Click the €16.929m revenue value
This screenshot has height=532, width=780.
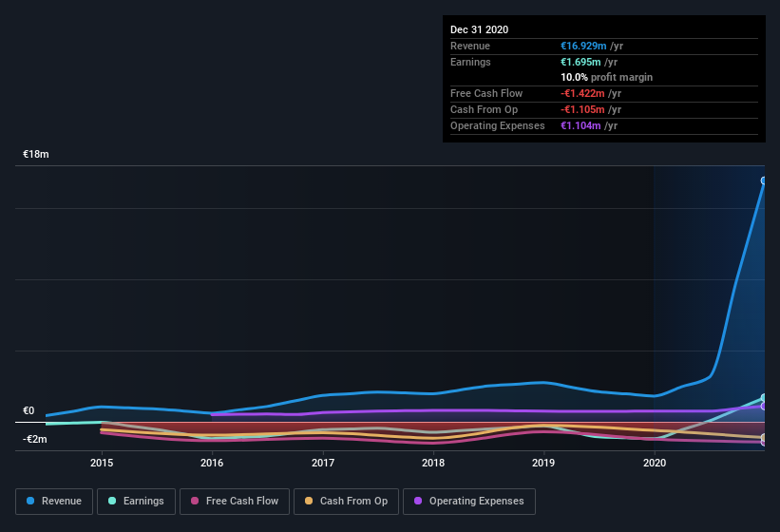583,46
